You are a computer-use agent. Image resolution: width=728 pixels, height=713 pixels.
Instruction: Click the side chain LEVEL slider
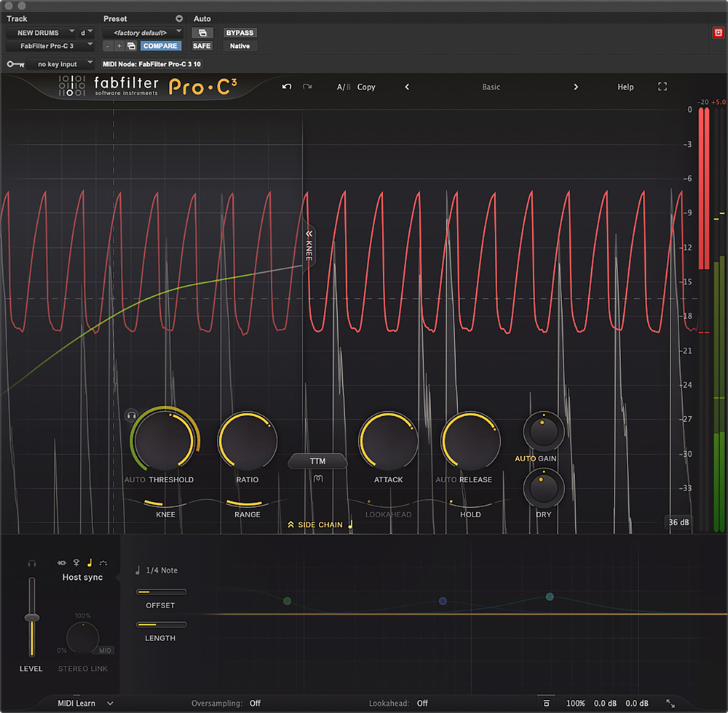[31, 618]
